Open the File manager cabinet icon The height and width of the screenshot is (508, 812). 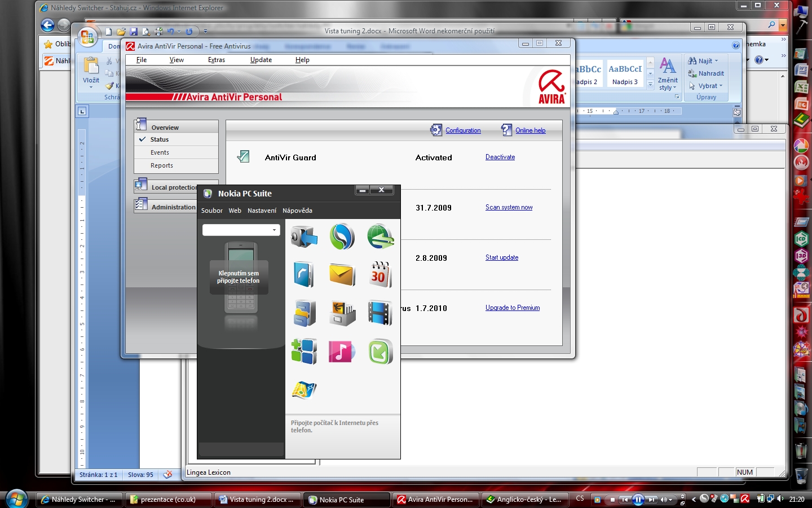coord(304,313)
